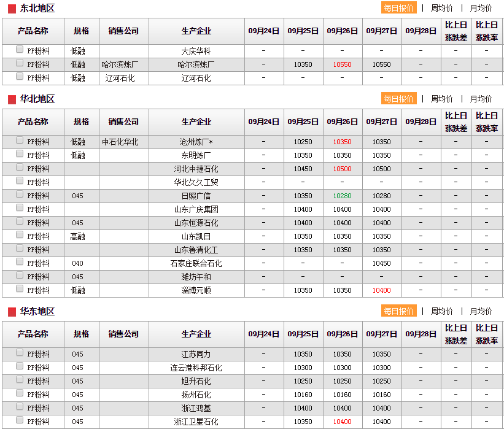504x432 pixels.
Task: Open 每日报价 tab in 东北地区 section
Action: (x=398, y=8)
